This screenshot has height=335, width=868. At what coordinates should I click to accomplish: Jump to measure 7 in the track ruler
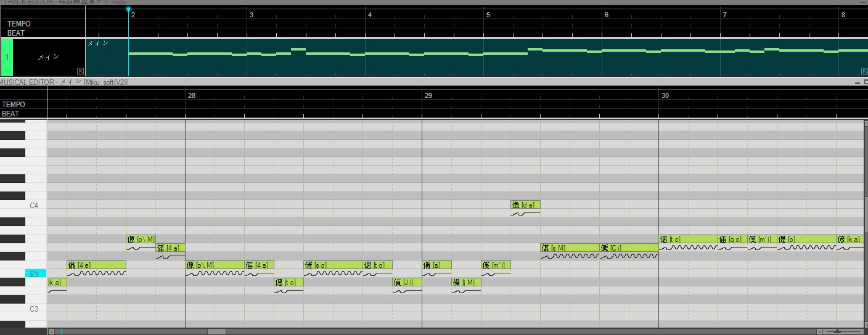[x=724, y=15]
